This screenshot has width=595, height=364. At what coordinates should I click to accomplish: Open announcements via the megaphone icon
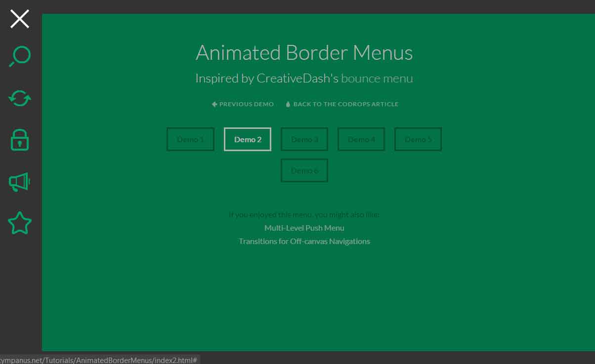(x=19, y=182)
